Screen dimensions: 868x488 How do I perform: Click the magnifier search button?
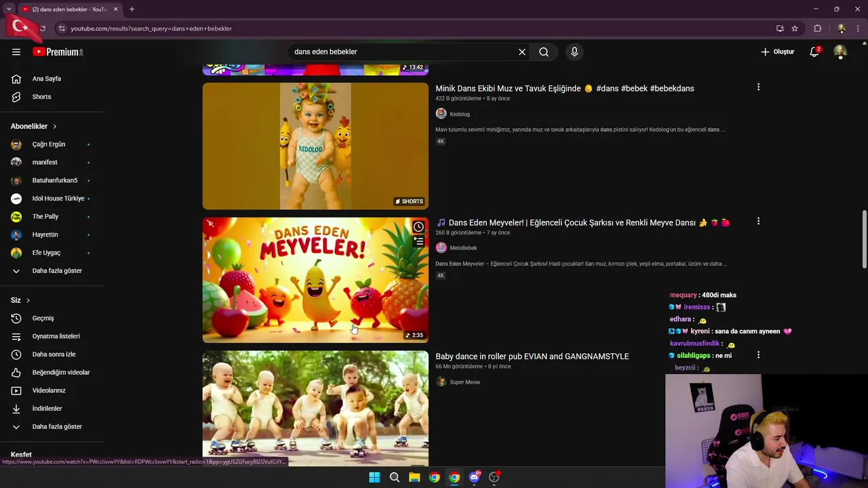tap(544, 52)
